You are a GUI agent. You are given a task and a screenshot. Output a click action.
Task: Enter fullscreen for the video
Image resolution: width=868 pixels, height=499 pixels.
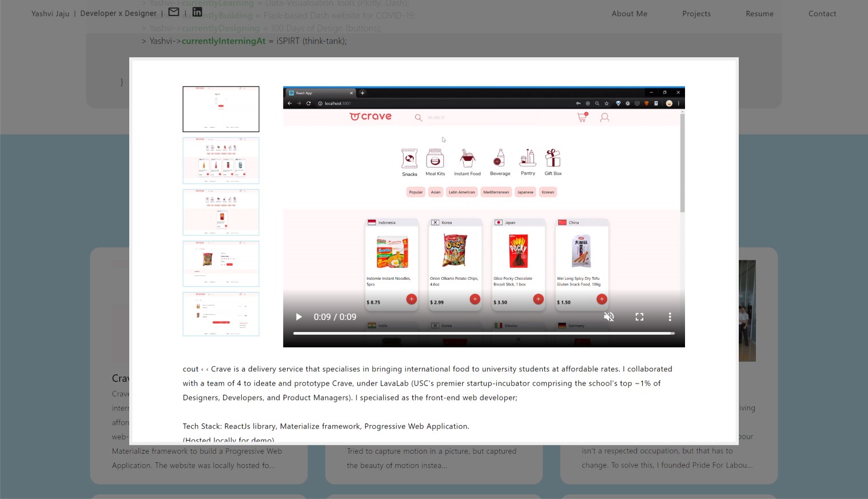tap(639, 317)
